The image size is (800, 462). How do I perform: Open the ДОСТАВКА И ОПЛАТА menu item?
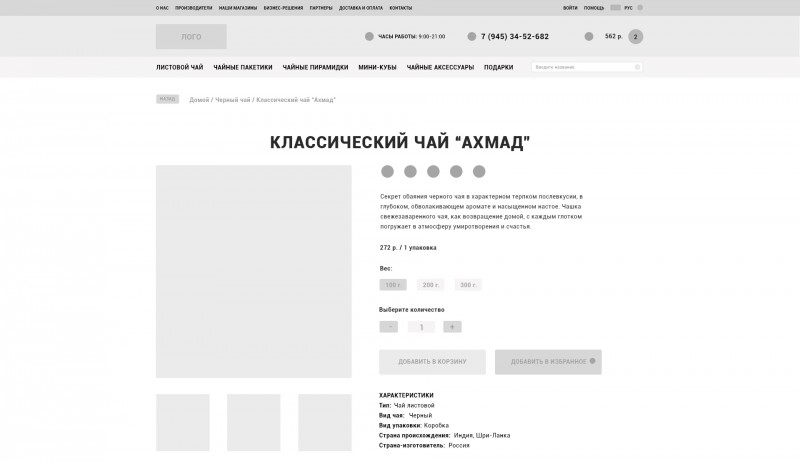[x=361, y=8]
